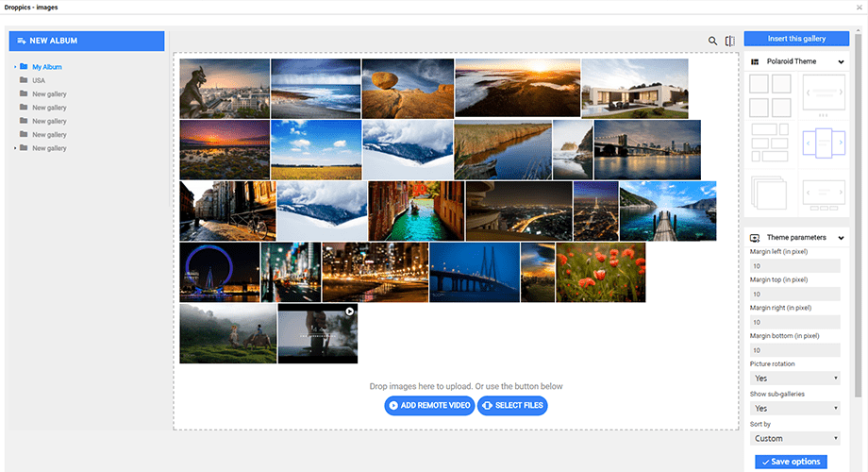Select the slider-with-thumbnails theme icon
This screenshot has height=472, width=868.
click(x=823, y=194)
